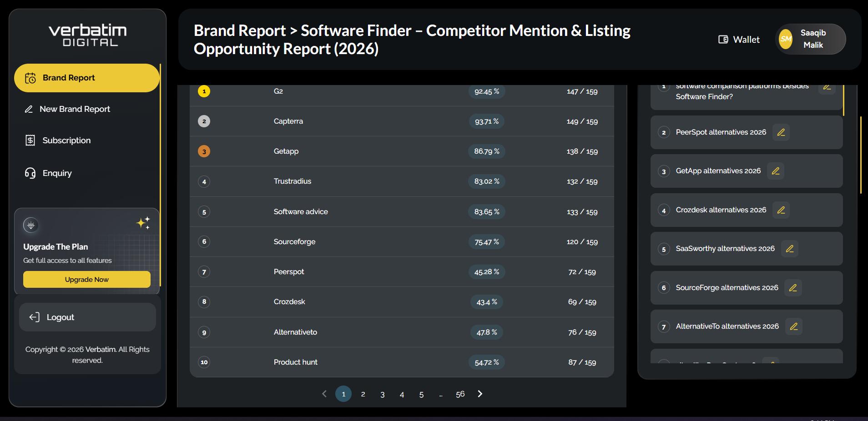The height and width of the screenshot is (421, 868).
Task: Jump to page 3 in pagination
Action: click(x=383, y=394)
